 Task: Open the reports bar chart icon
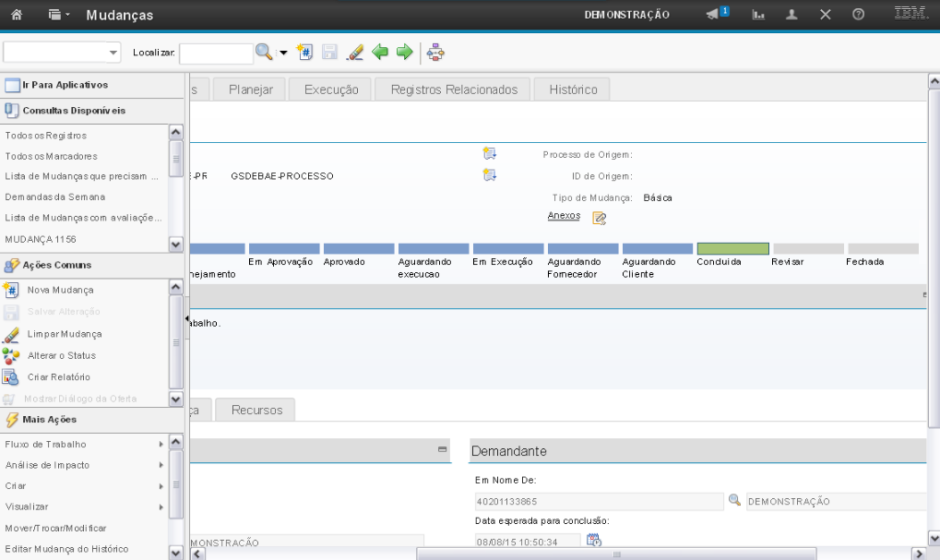click(x=759, y=15)
